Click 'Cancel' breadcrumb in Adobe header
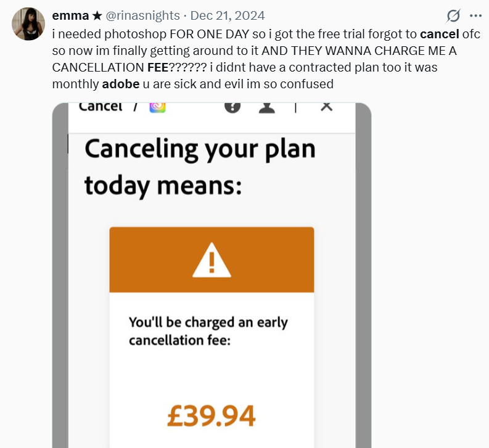 tap(101, 106)
